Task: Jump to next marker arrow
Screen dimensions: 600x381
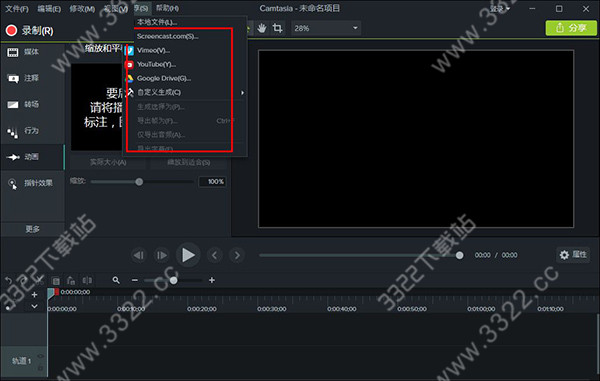Action: [x=237, y=255]
